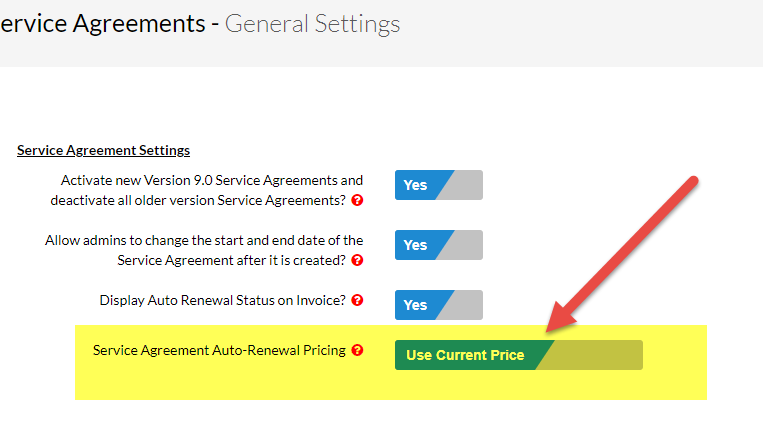Toggle Activate Version 9.0 Service Agreements switch
This screenshot has width=763, height=428.
(x=438, y=185)
